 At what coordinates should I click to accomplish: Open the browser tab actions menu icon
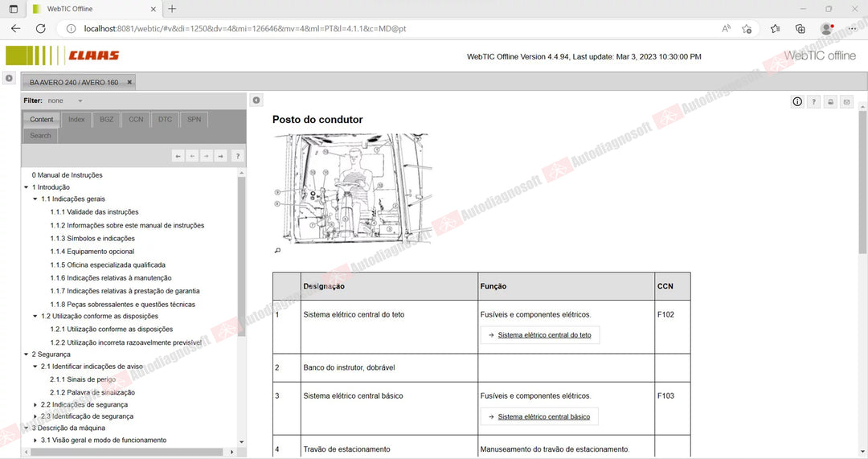[x=14, y=9]
